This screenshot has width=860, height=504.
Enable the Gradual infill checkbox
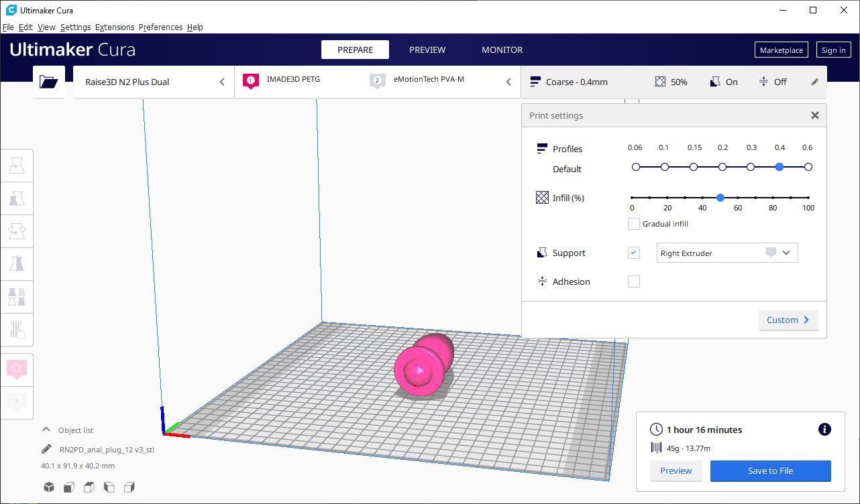click(634, 224)
